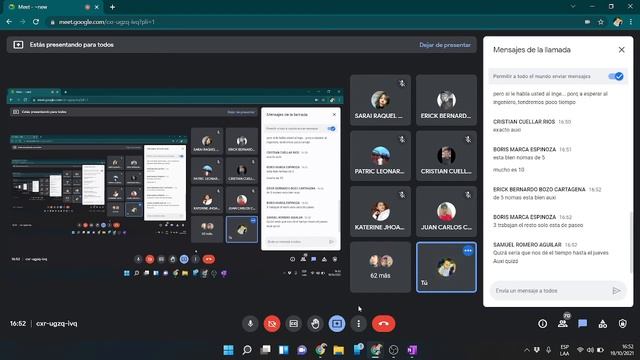Click the camera indicator icon in address bar

coord(587,22)
